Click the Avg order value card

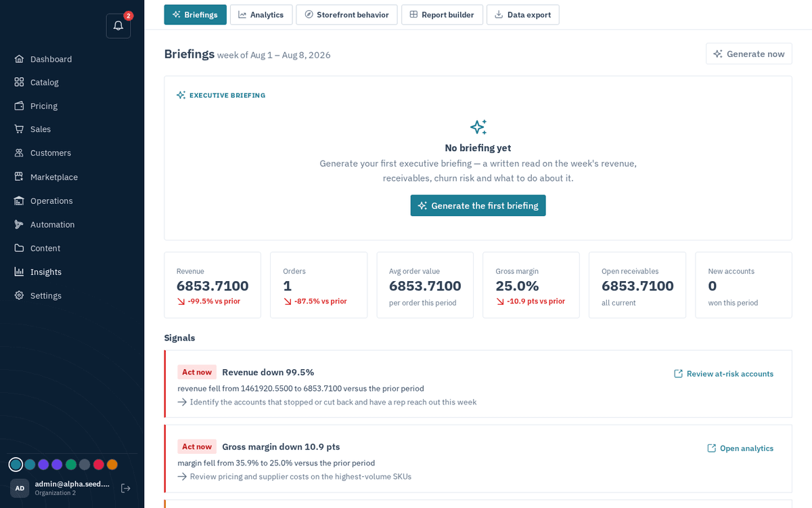click(x=425, y=285)
